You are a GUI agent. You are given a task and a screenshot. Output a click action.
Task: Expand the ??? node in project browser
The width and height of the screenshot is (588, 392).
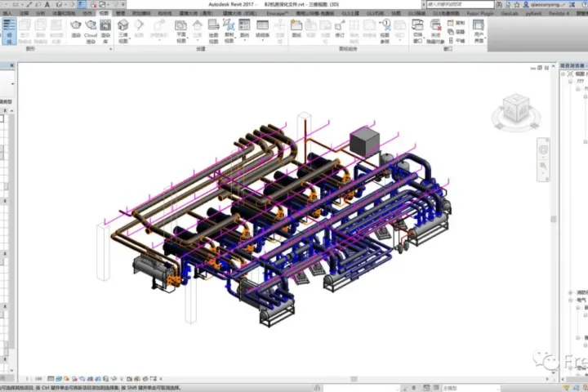pyautogui.click(x=570, y=82)
